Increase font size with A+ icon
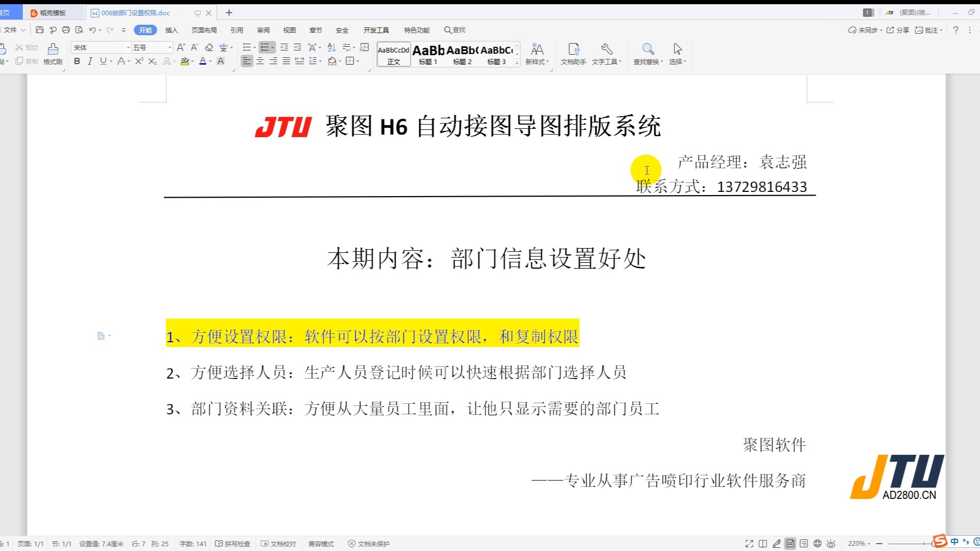The width and height of the screenshot is (980, 551). point(181,47)
